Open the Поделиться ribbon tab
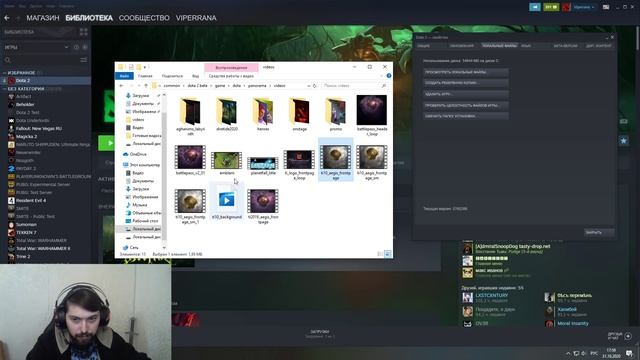This screenshot has height=360, width=640. point(172,76)
